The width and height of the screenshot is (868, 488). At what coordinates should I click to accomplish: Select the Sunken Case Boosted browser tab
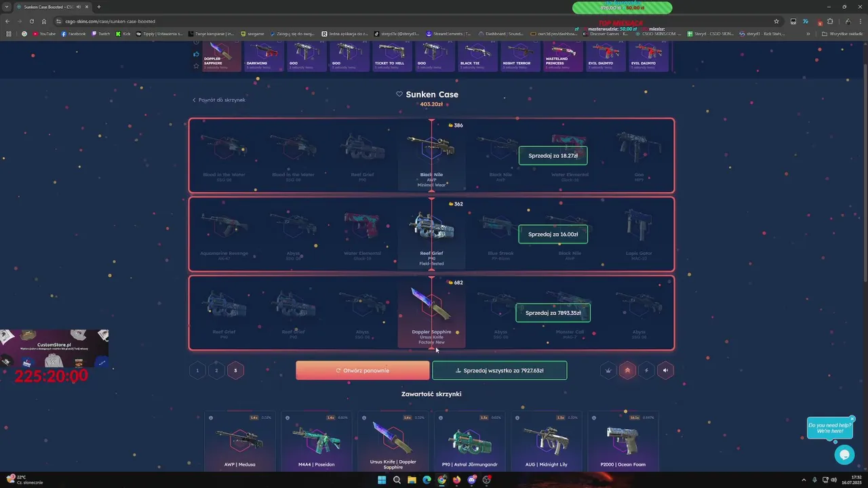pos(53,7)
